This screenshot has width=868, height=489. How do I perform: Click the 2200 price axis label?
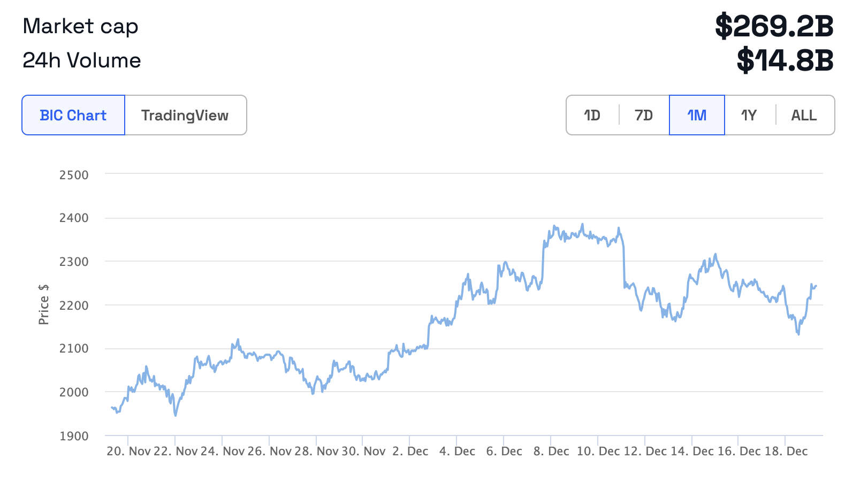[74, 305]
